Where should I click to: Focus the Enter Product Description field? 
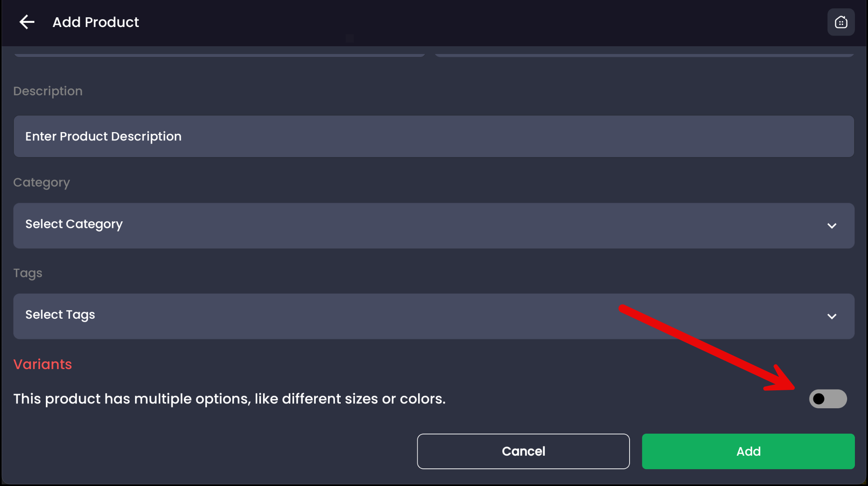434,136
